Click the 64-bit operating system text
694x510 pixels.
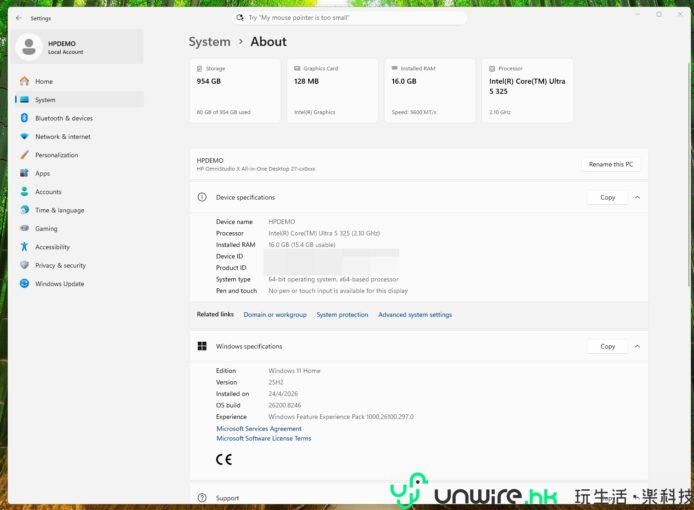tap(333, 279)
